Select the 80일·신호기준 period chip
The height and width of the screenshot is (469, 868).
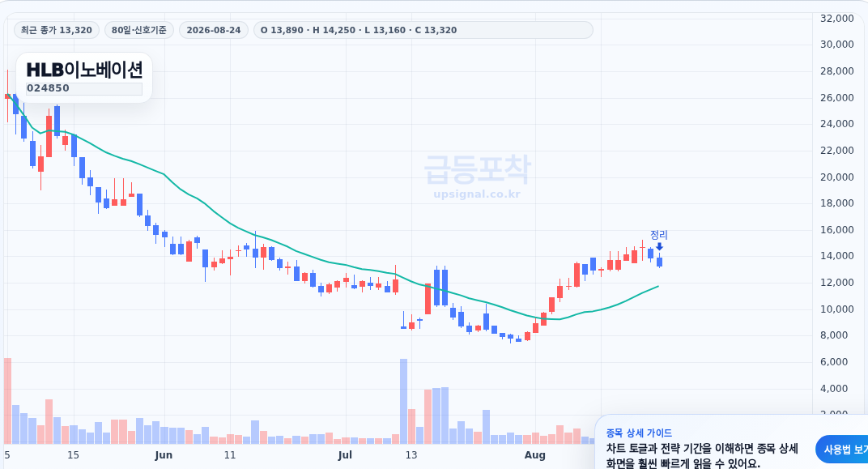pyautogui.click(x=139, y=30)
